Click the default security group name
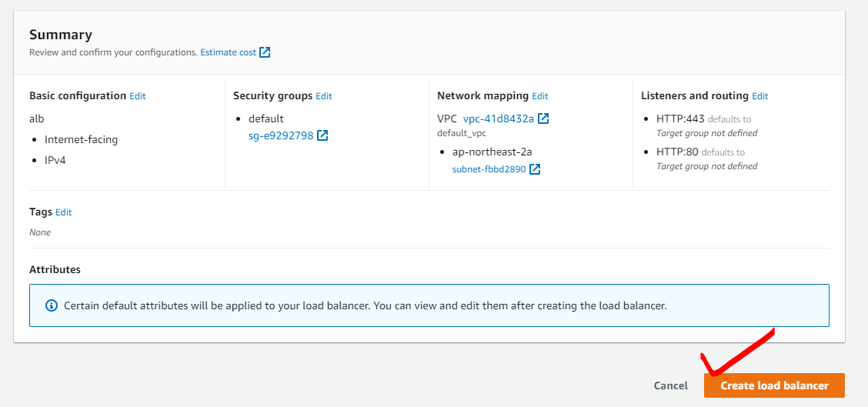This screenshot has height=407, width=868. tap(265, 118)
